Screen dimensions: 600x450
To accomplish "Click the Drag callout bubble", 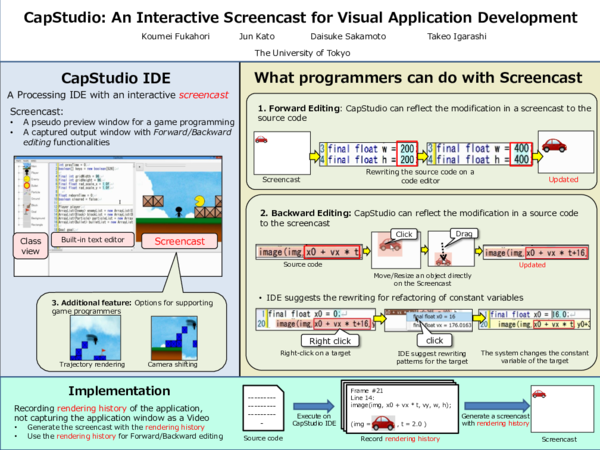I will click(464, 234).
